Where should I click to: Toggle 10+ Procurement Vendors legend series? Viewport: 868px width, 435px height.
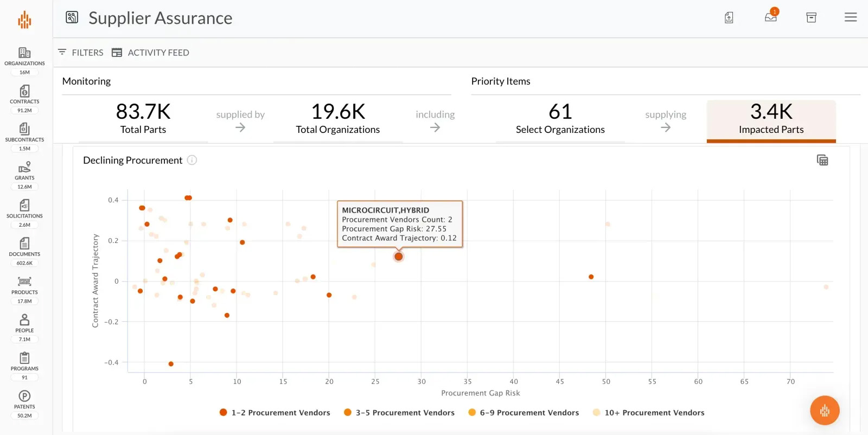click(649, 413)
